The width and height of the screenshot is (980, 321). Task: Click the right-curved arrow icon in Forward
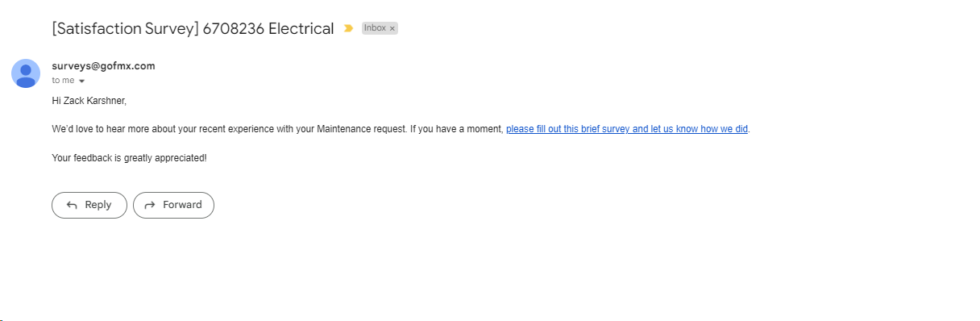149,205
